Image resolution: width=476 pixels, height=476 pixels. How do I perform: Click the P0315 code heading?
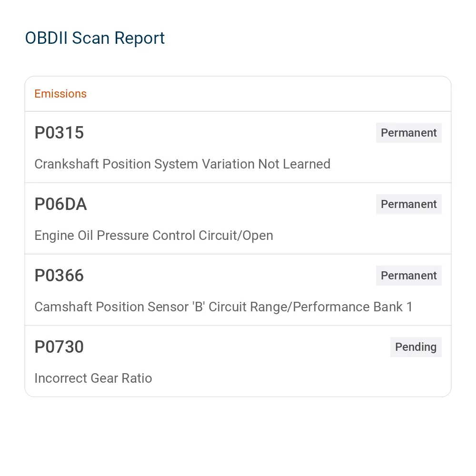pos(59,133)
